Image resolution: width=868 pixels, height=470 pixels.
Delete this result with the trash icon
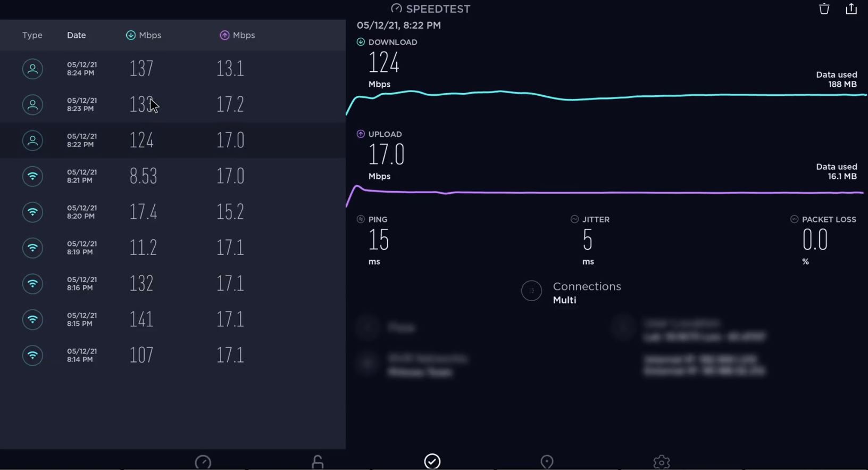click(824, 9)
